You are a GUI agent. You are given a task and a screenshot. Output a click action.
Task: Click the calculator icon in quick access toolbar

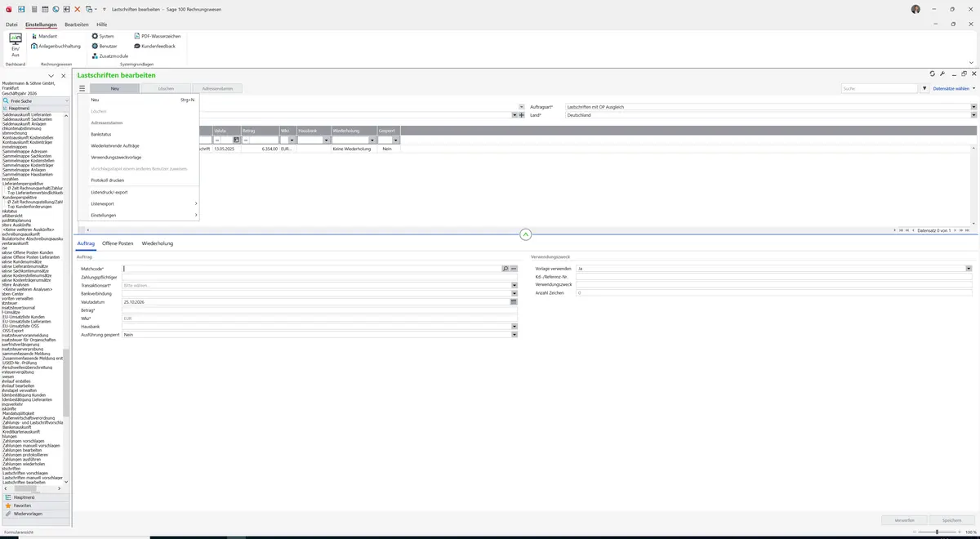[33, 8]
